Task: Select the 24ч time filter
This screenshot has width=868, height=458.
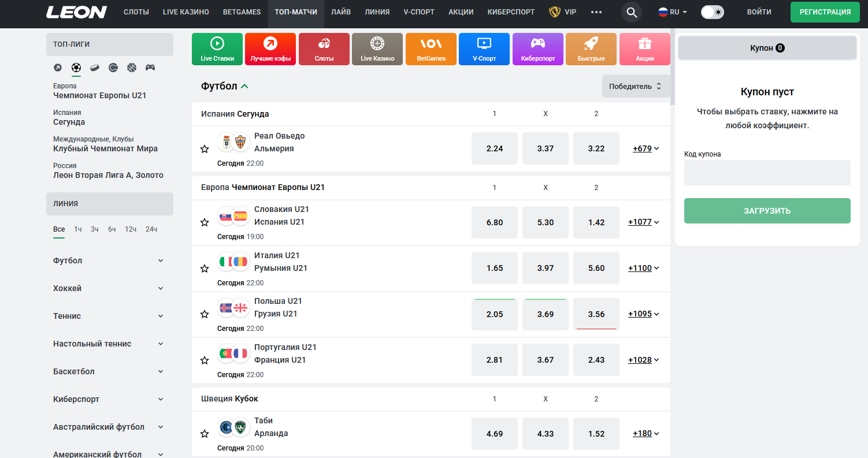Action: 151,229
